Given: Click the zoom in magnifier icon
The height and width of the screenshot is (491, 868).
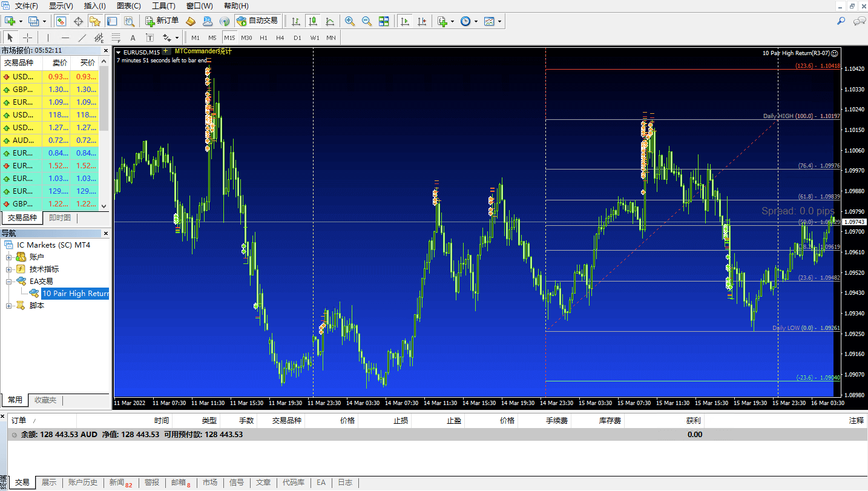Looking at the screenshot, I should [350, 21].
